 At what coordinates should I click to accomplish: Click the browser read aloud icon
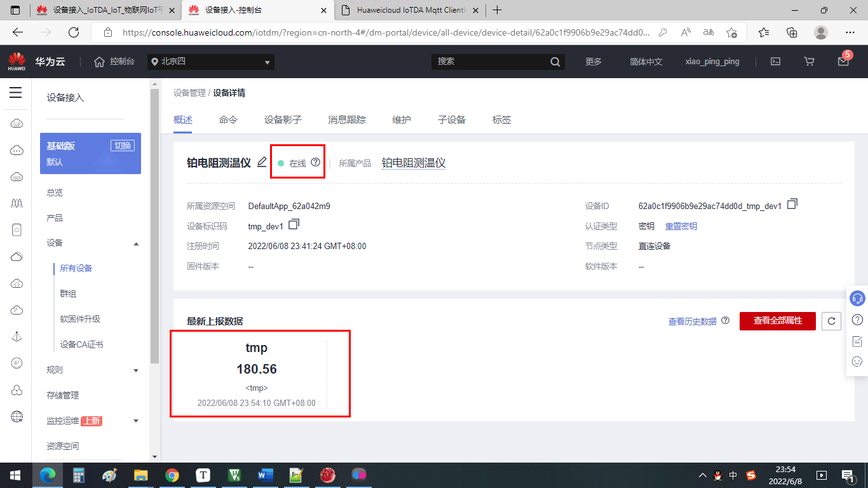tap(686, 32)
